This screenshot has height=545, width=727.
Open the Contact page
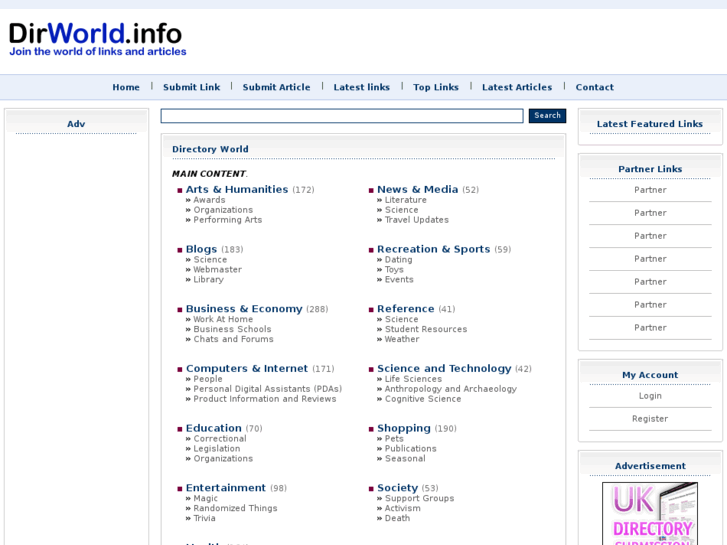(594, 87)
